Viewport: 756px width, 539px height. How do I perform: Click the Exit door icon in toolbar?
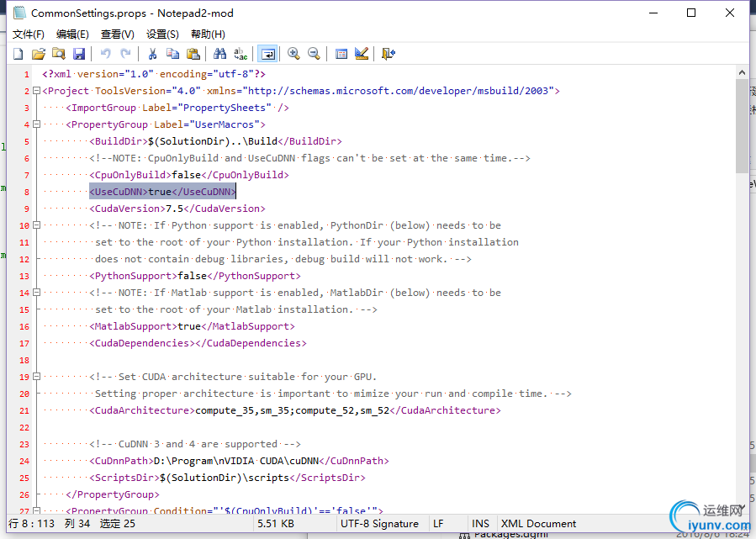(x=388, y=54)
